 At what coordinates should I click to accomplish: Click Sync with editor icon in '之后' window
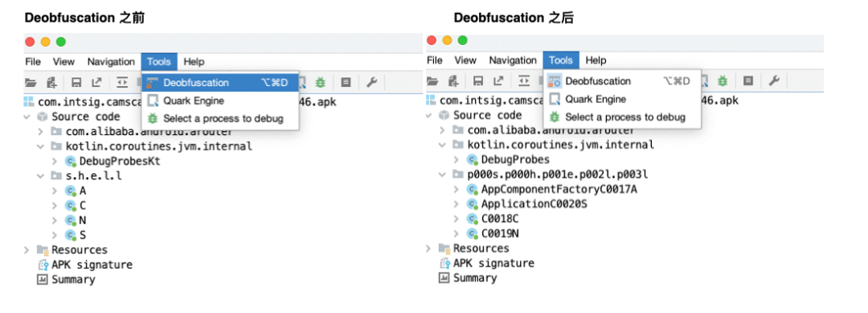[524, 81]
